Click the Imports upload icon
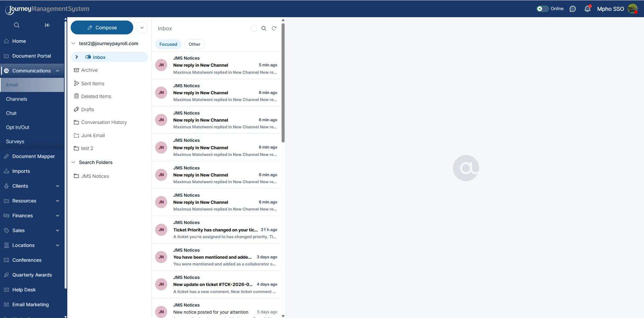The width and height of the screenshot is (644, 318). coord(6,171)
